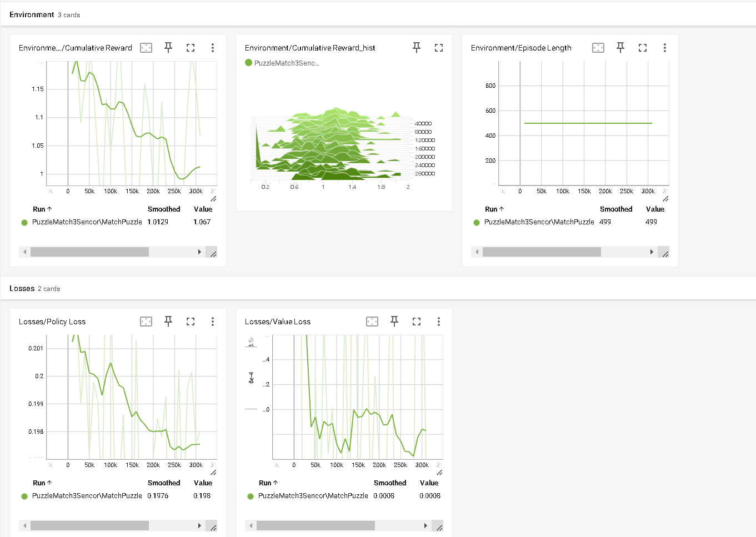This screenshot has height=537, width=756.
Task: Click the Episode Length line chart
Action: click(584, 123)
